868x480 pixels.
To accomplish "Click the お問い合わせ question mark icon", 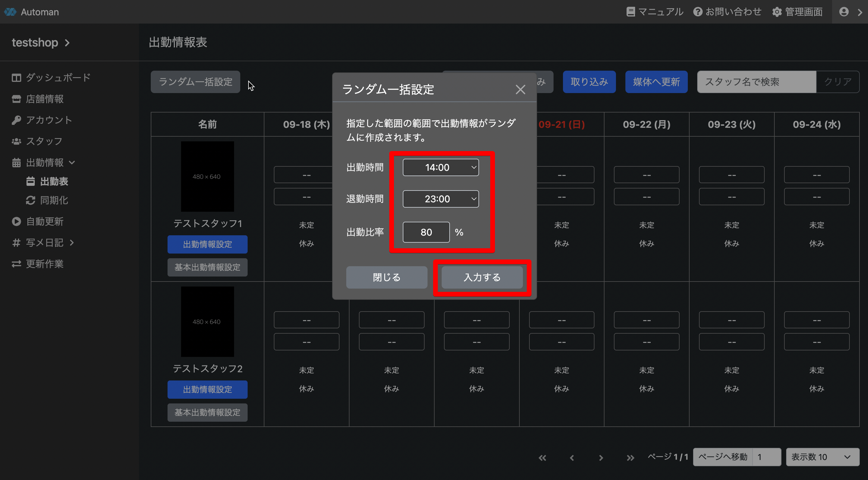I will point(698,12).
